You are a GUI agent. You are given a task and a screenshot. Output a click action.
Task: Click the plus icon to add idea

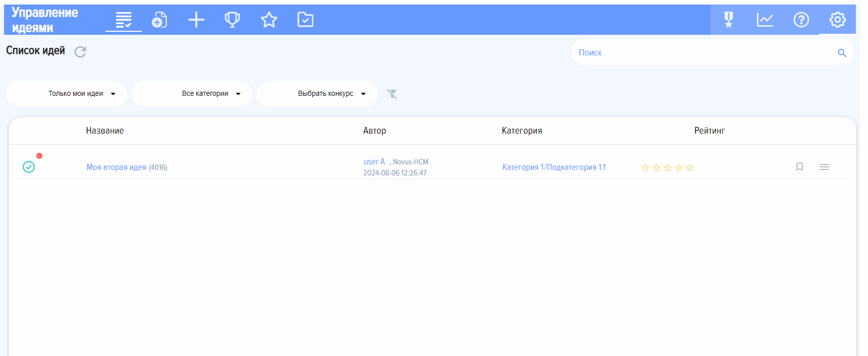[196, 20]
